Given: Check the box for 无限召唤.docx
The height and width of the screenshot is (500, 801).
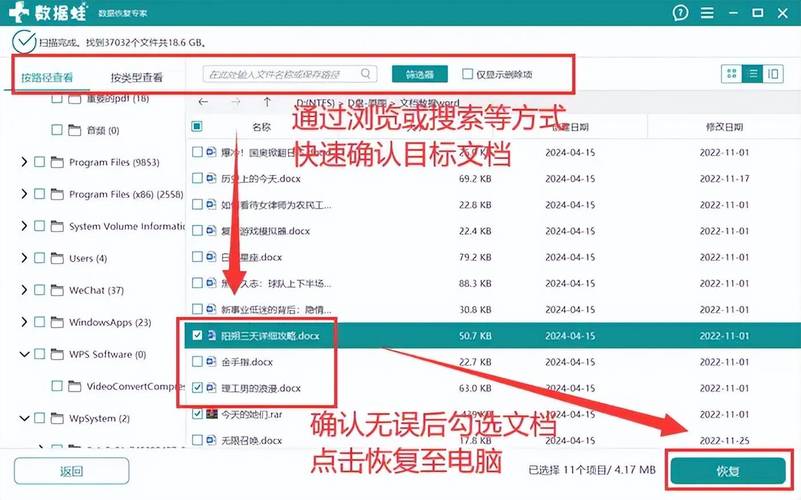Looking at the screenshot, I should (197, 440).
